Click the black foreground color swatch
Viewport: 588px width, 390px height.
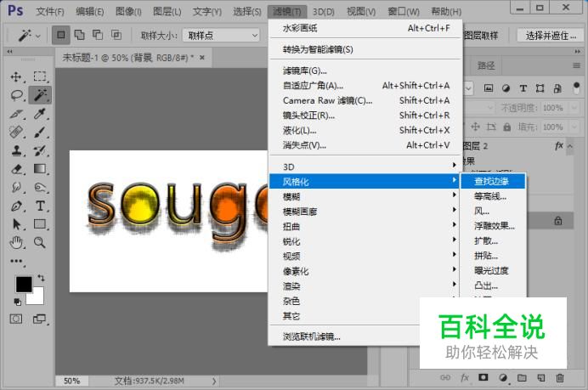coord(23,285)
